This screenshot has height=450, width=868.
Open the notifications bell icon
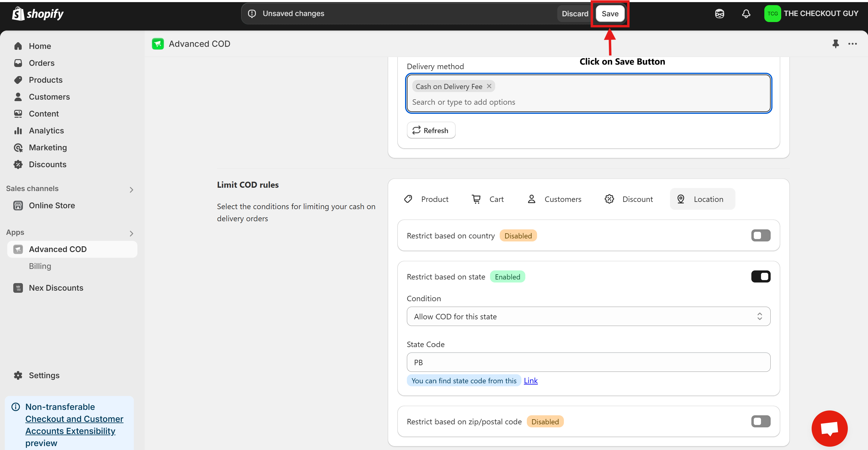click(x=746, y=14)
